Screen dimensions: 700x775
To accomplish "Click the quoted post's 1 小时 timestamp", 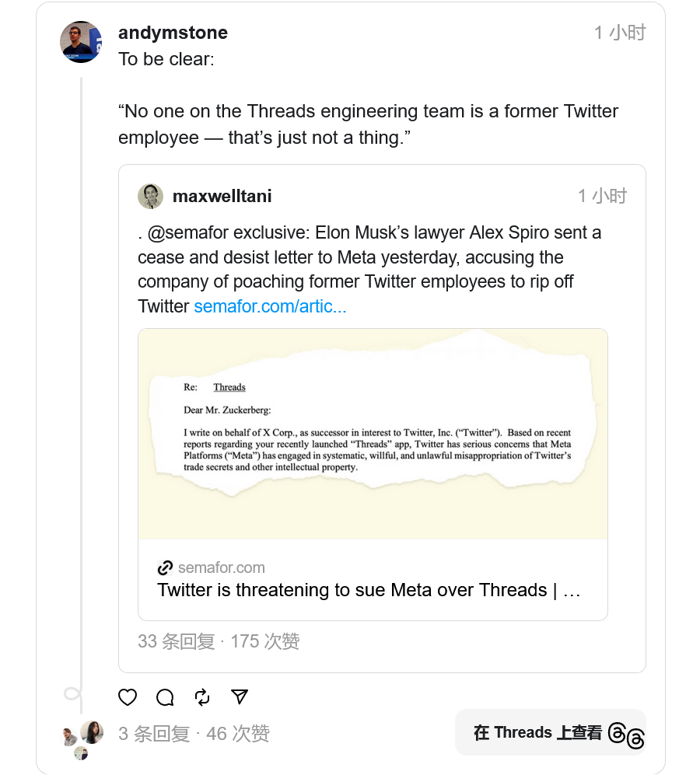I will (x=601, y=196).
